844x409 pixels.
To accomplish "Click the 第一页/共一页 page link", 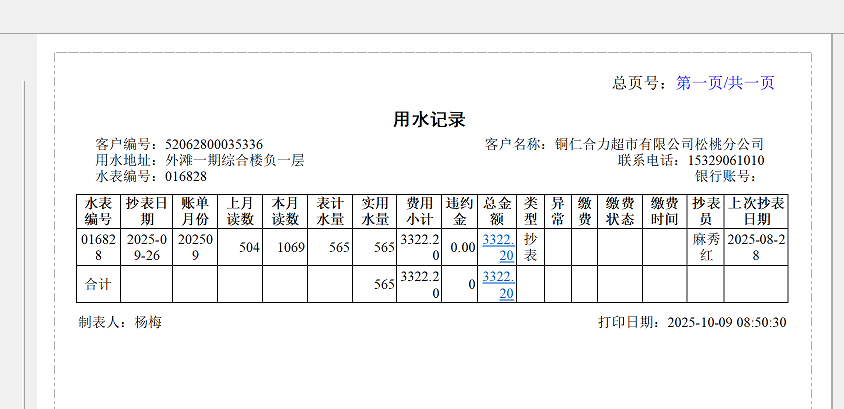I will 725,83.
